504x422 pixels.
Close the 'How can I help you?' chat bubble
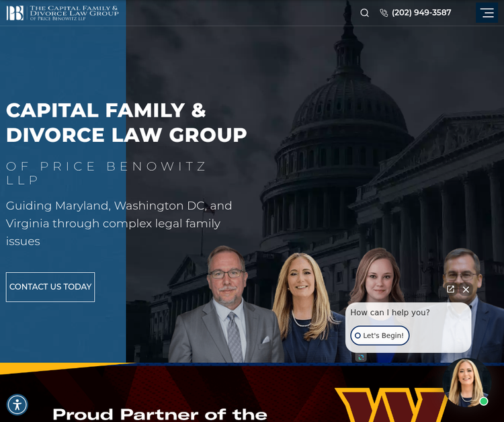tap(466, 290)
